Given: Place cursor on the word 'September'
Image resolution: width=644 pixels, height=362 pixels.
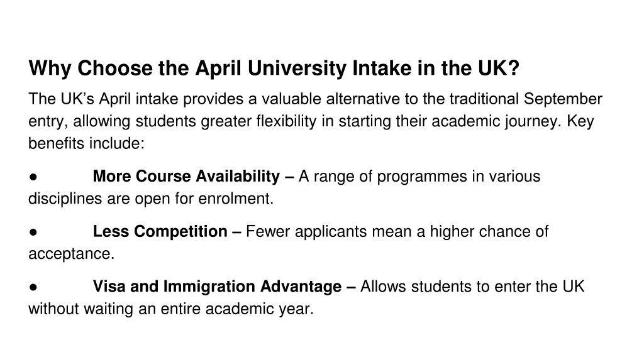Looking at the screenshot, I should (x=563, y=99).
